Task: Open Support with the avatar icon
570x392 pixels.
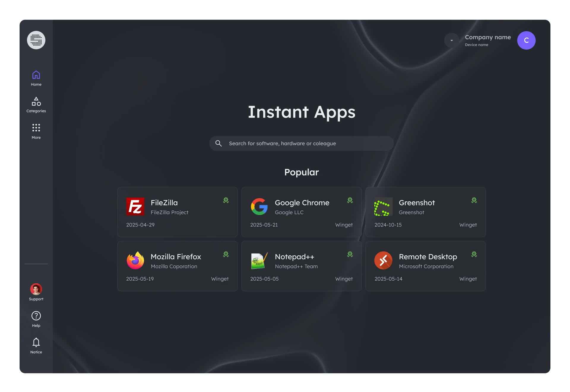Action: click(x=36, y=293)
